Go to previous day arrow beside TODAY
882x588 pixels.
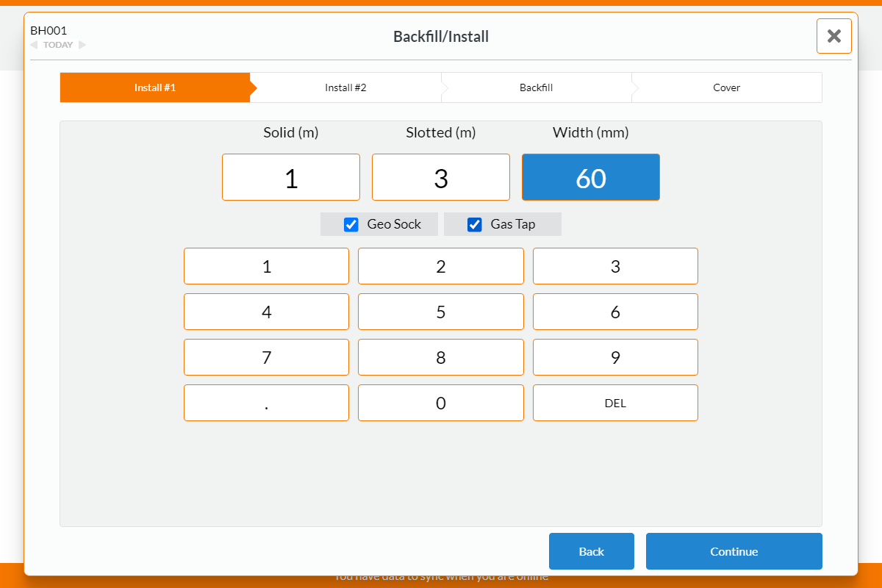34,45
